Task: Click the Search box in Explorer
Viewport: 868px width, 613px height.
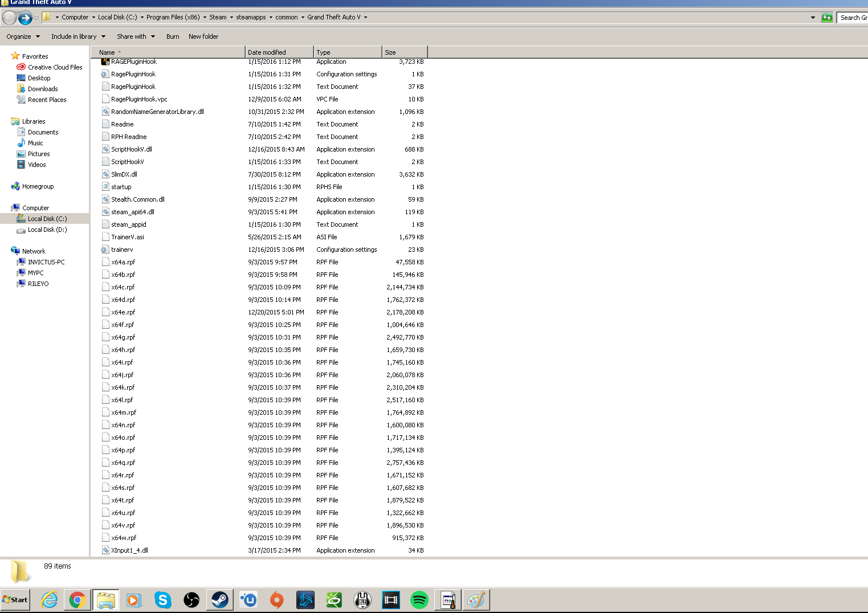Action: click(853, 18)
